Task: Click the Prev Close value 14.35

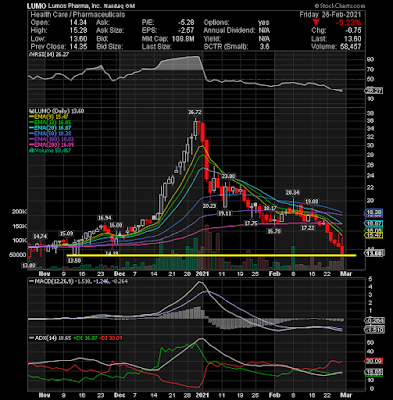Action: (79, 47)
